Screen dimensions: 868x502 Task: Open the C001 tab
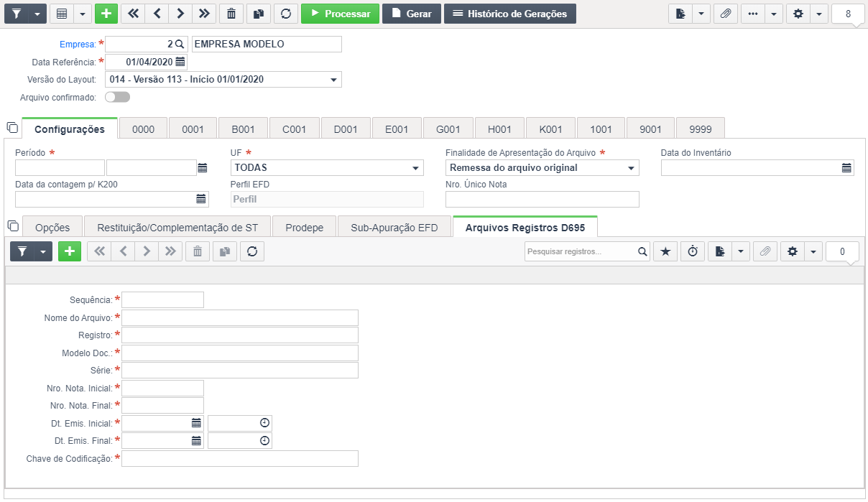(x=294, y=129)
